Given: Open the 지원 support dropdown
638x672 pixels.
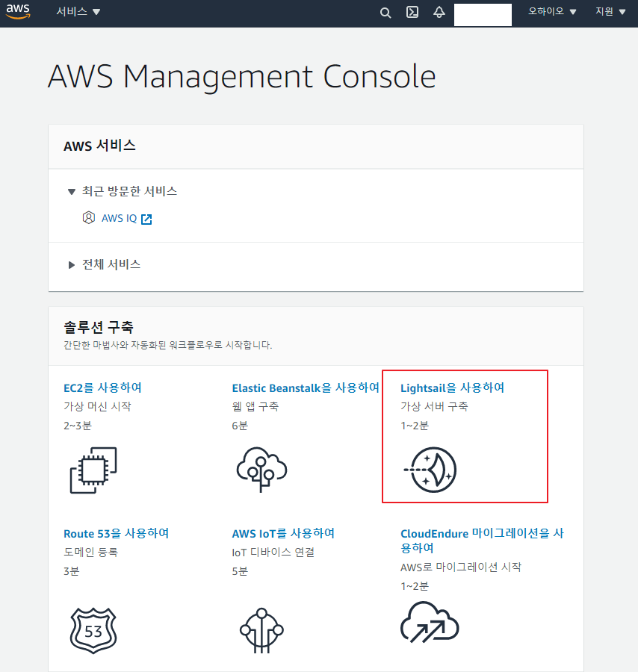Looking at the screenshot, I should [x=610, y=11].
